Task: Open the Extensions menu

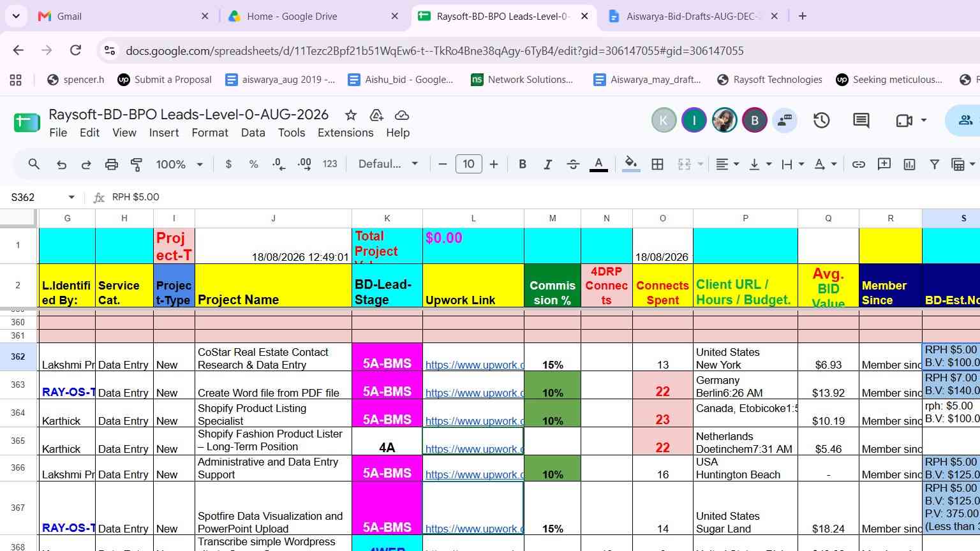Action: 345,133
